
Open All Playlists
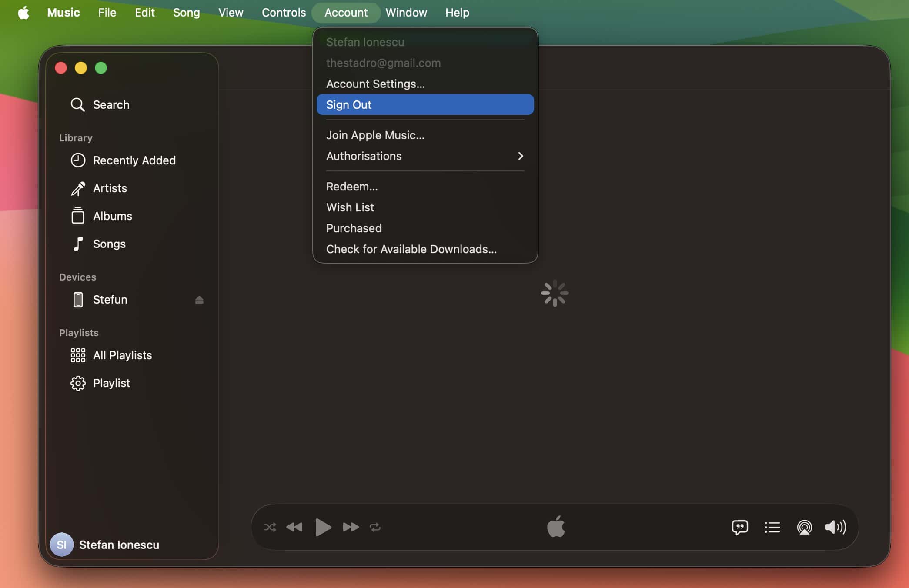(123, 355)
